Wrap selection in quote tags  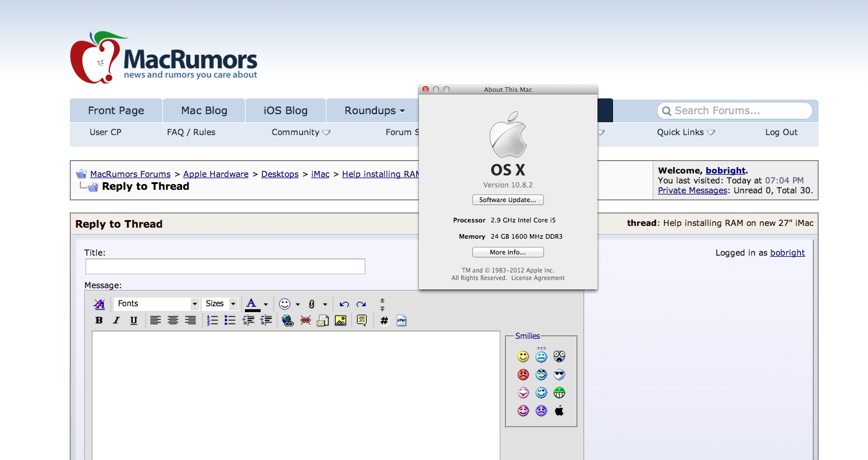pyautogui.click(x=362, y=320)
